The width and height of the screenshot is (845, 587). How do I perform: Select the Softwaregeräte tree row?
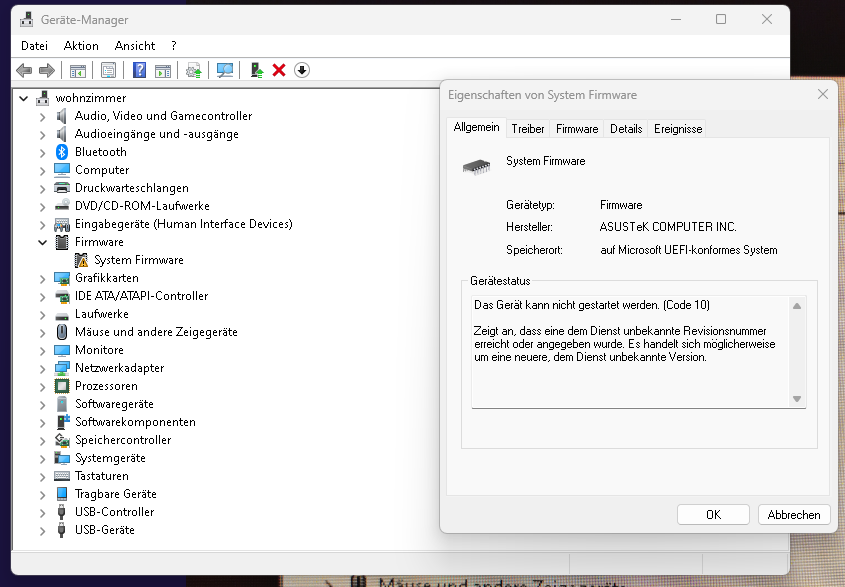point(114,404)
